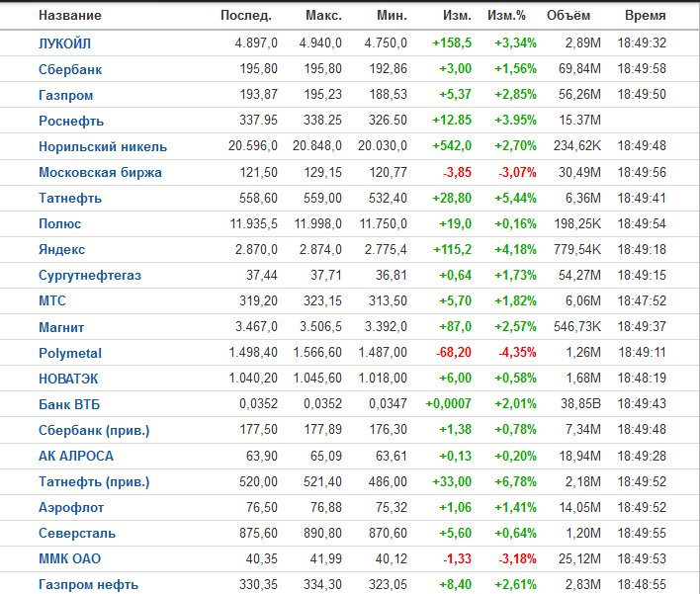Open the Северсталь stock link
The height and width of the screenshot is (594, 700).
pos(77,533)
